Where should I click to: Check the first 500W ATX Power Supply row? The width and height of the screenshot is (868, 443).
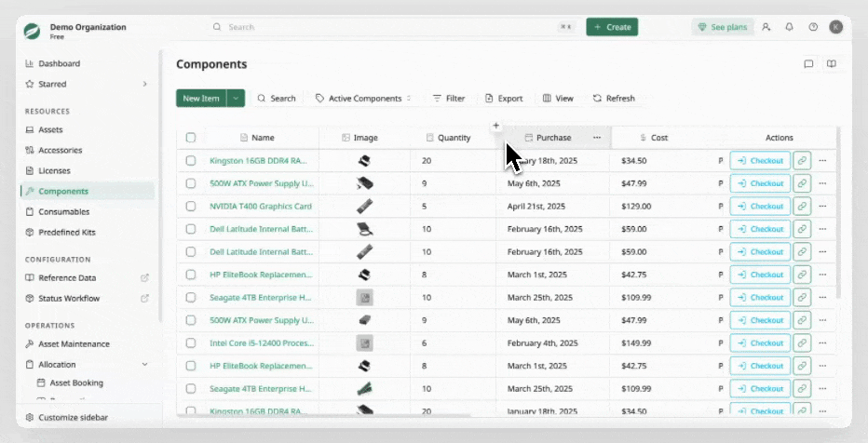(191, 183)
